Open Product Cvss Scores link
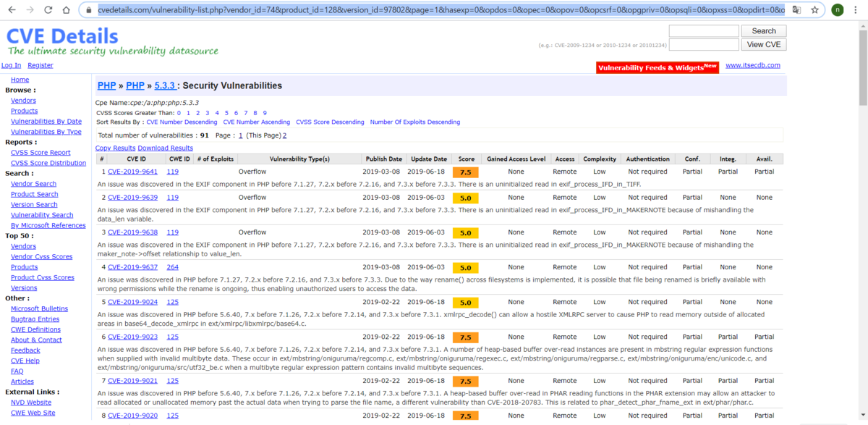This screenshot has width=868, height=425. pos(43,277)
